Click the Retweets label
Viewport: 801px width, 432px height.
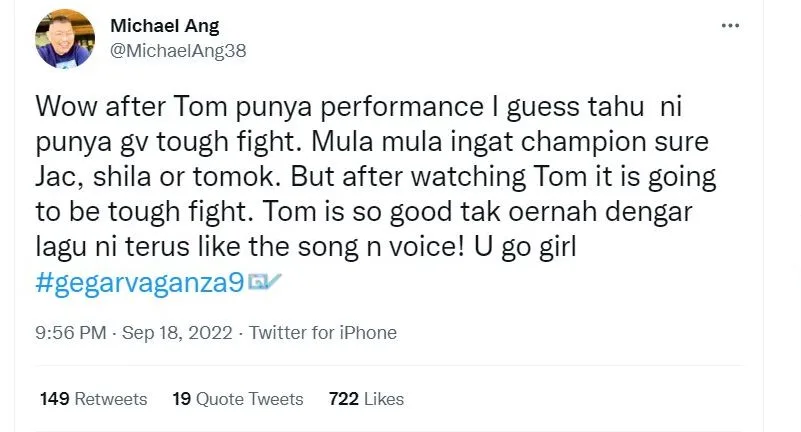[111, 399]
